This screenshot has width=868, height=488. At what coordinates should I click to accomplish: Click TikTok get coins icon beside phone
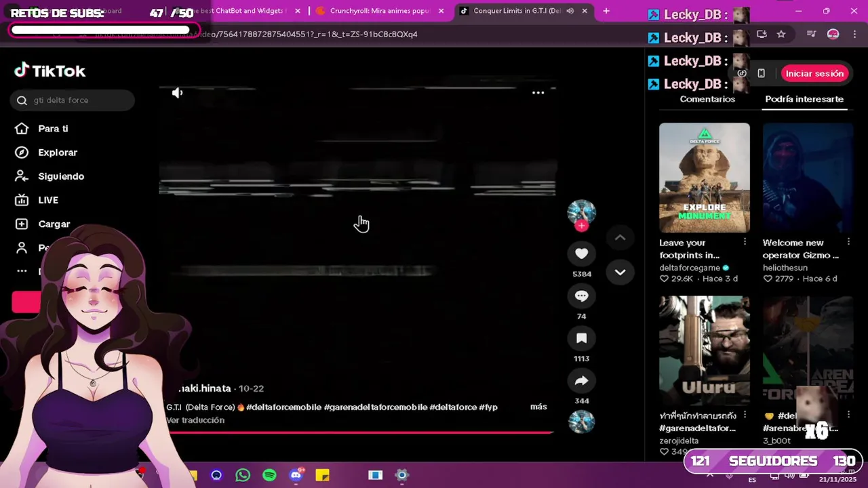[742, 73]
